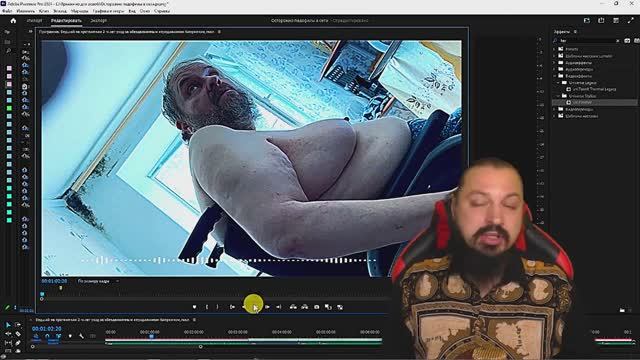
Task: Click the Extract button
Action: point(304,307)
